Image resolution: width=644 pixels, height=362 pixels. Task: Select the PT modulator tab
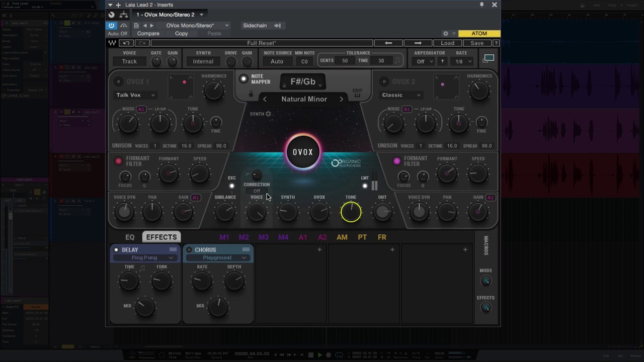(362, 237)
